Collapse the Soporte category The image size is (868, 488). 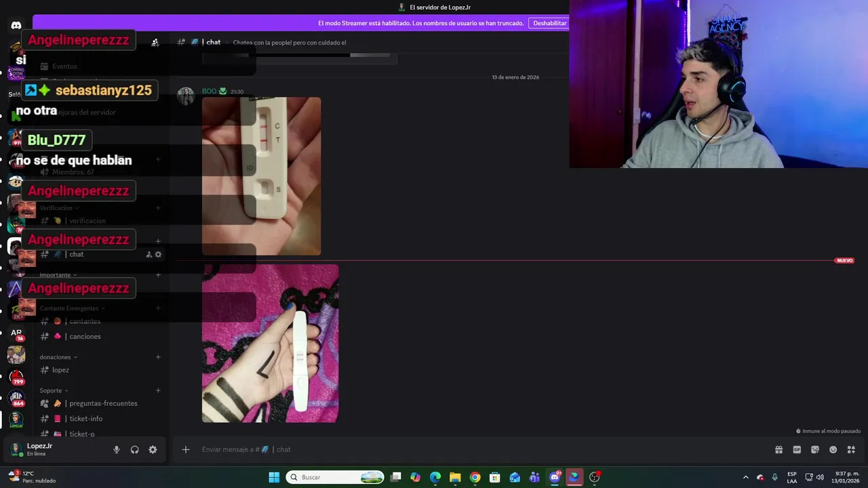[54, 390]
